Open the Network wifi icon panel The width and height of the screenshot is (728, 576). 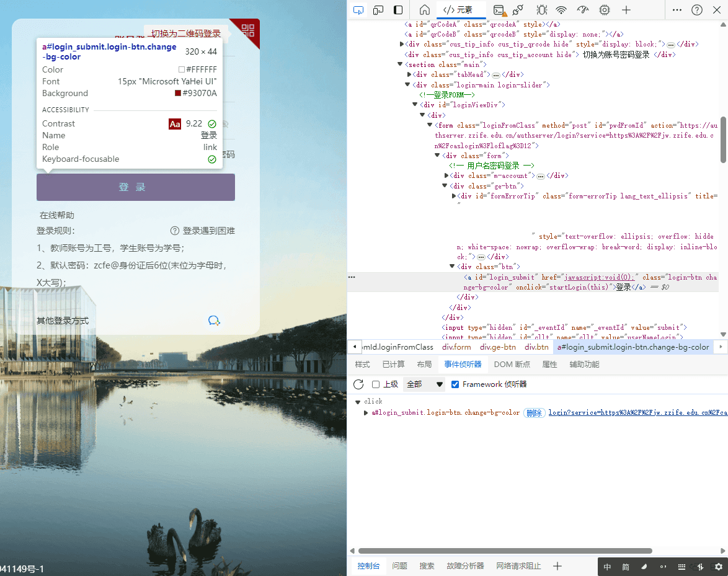pyautogui.click(x=561, y=10)
